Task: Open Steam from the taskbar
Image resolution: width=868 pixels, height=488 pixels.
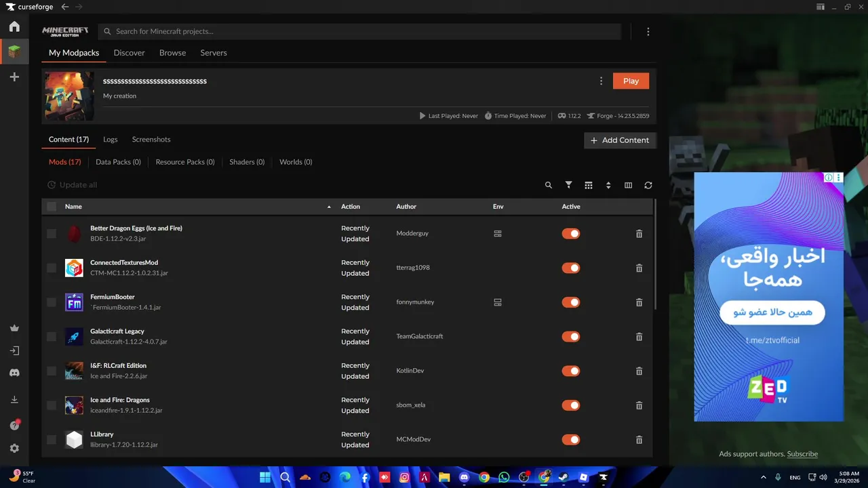Action: point(564,477)
